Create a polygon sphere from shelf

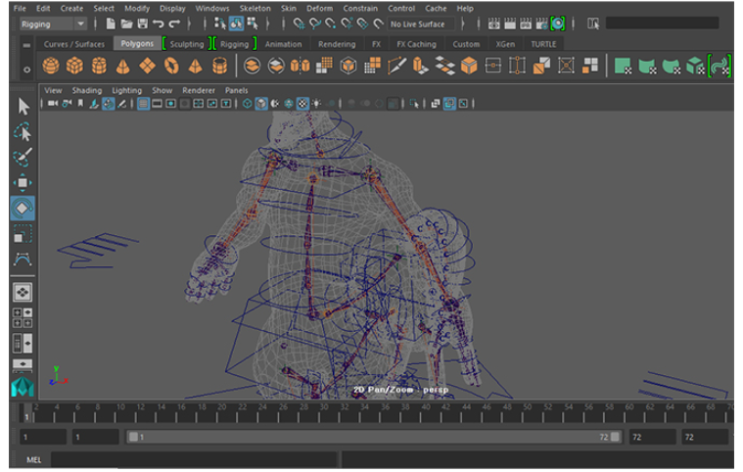[51, 65]
